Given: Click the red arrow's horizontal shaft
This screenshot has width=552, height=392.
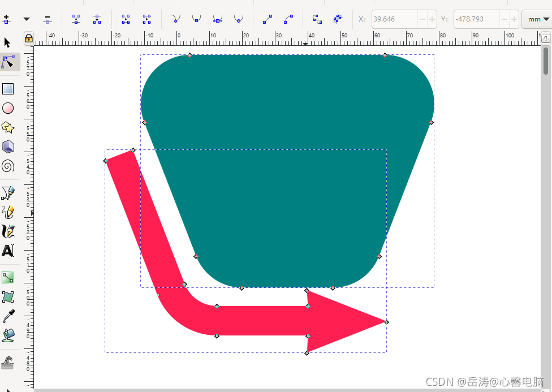Looking at the screenshot, I should (262, 321).
